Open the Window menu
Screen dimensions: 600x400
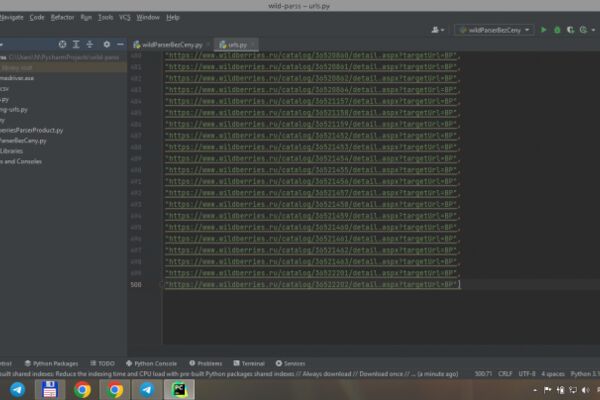click(148, 18)
